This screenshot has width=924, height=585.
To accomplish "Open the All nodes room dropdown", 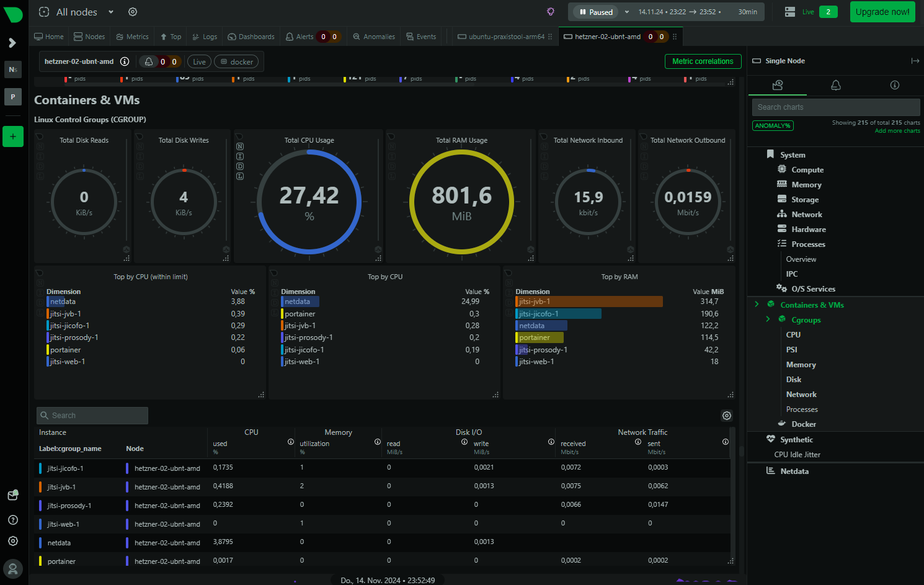I will click(111, 12).
